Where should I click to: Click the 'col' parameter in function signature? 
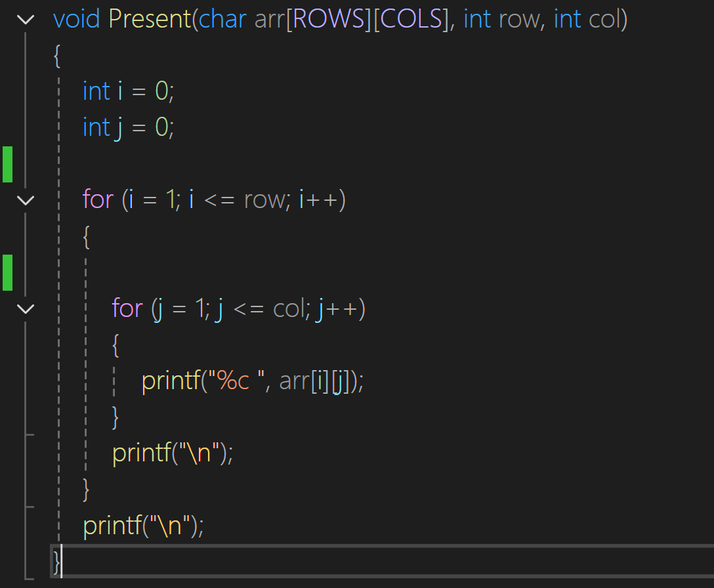(x=604, y=19)
